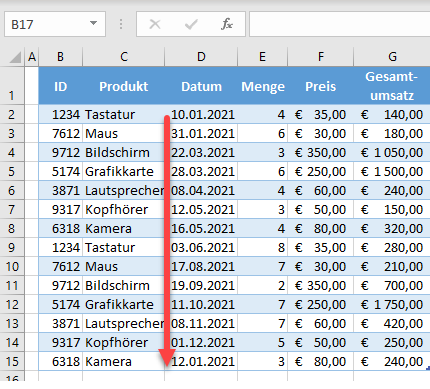Open the Insert Function fx icon

tap(227, 24)
